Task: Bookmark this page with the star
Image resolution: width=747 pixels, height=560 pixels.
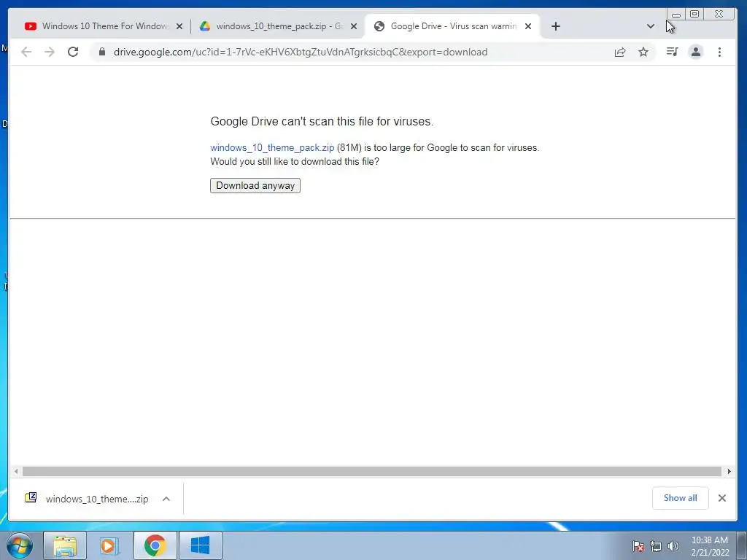Action: coord(643,52)
